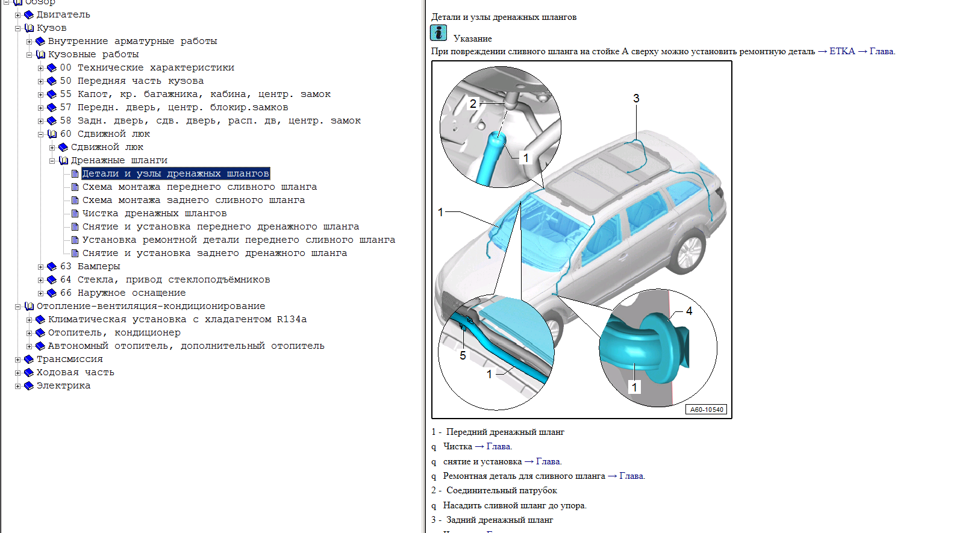Click the book icon beside Электрика
Viewport: 980px width, 533px height.
click(29, 385)
